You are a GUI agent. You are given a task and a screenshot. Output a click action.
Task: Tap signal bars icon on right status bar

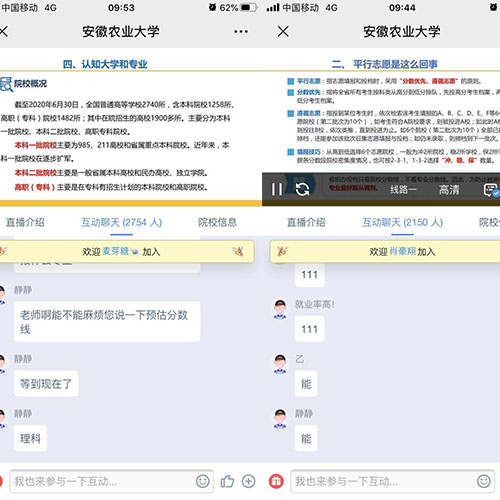tap(273, 7)
